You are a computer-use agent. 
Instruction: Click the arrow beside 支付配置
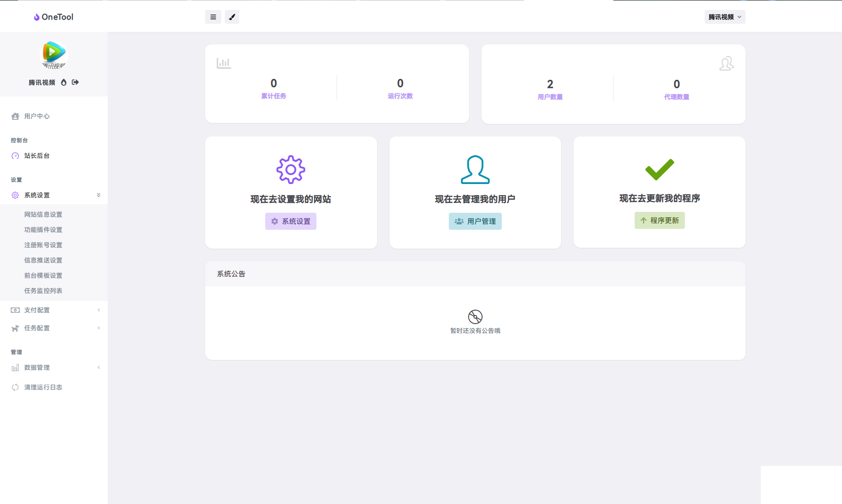click(99, 310)
